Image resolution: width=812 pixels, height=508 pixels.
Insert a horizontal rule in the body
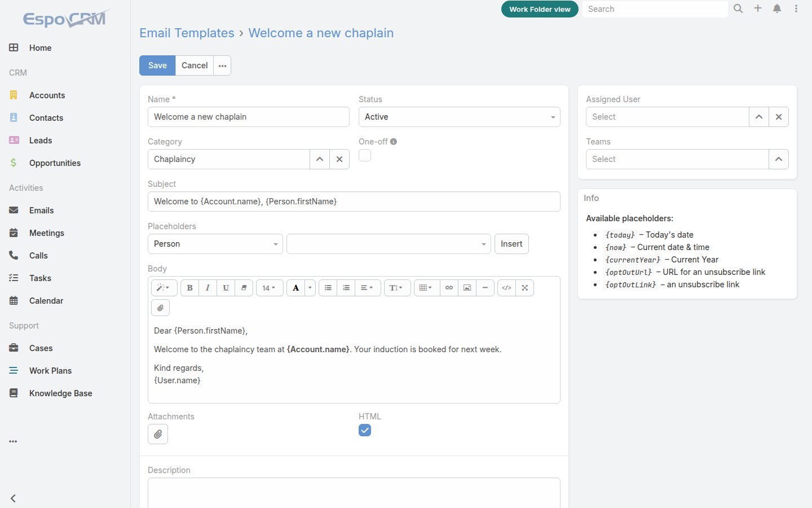[485, 288]
